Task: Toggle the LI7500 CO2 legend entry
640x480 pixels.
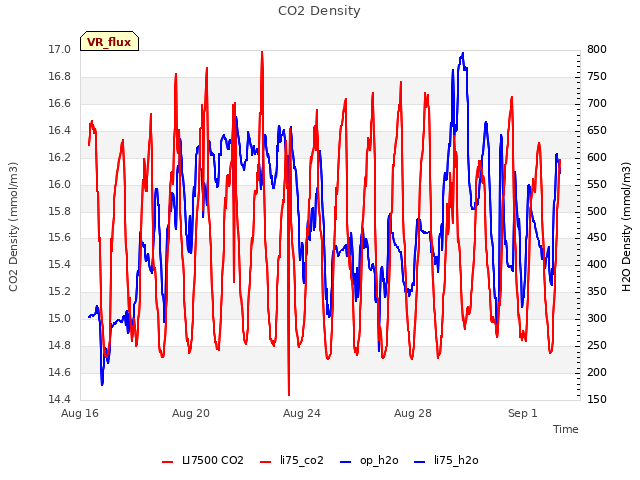Action: tap(203, 461)
